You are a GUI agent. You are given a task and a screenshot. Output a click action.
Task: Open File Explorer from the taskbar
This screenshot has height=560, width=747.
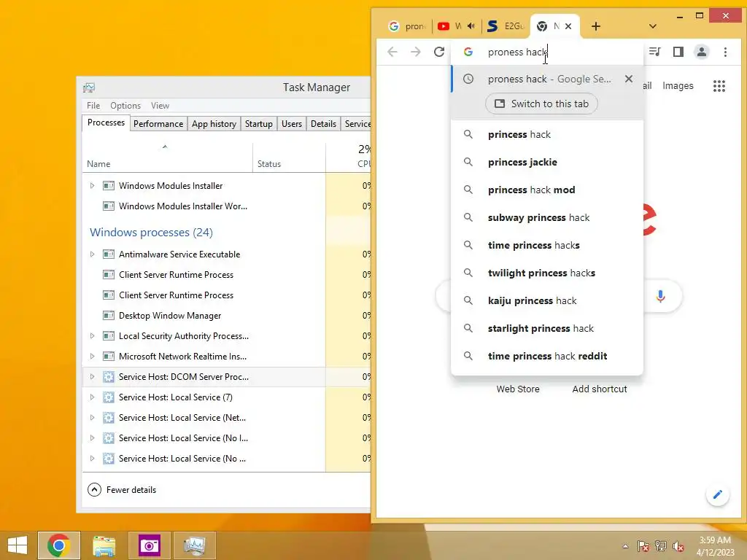pyautogui.click(x=104, y=545)
